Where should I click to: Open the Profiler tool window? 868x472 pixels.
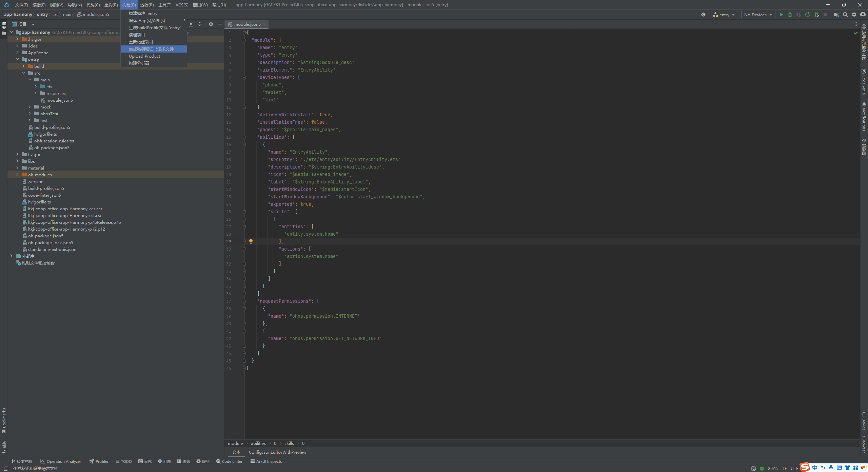[x=99, y=461]
